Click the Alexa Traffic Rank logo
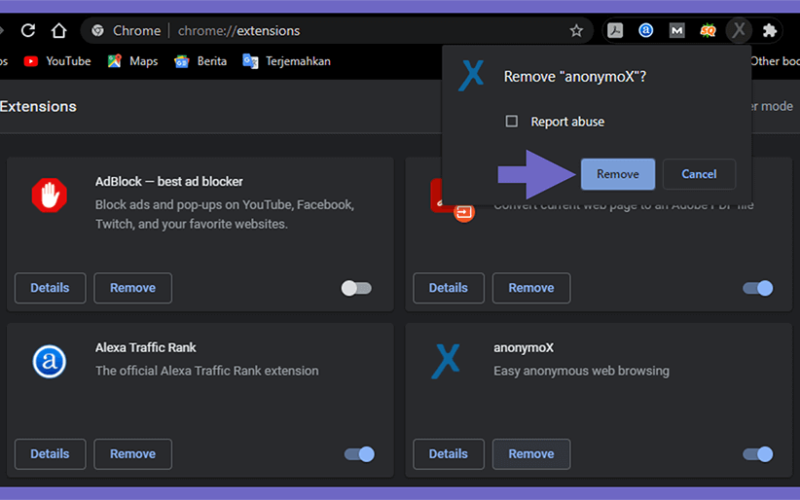 coord(49,361)
